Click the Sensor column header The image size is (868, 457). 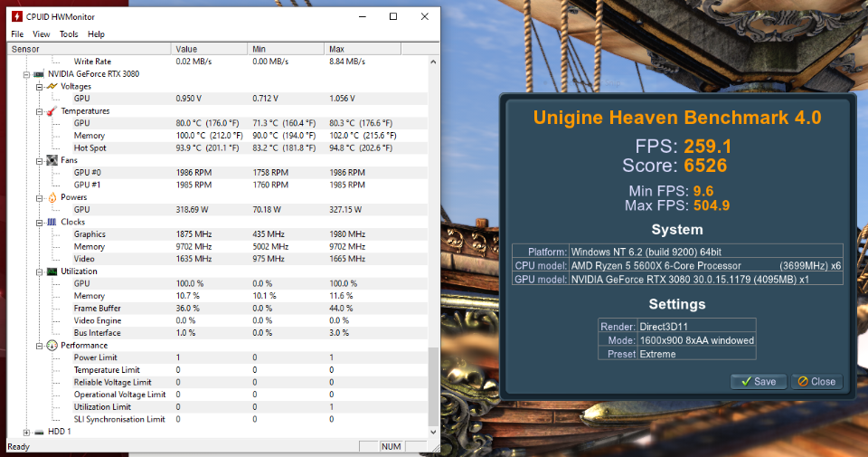click(89, 49)
